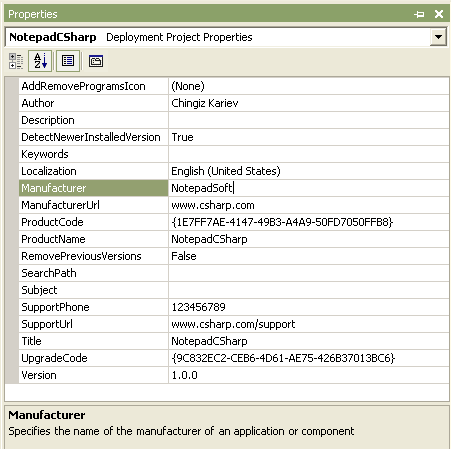Click the Properties view icon
This screenshot has height=449, width=451.
[68, 61]
